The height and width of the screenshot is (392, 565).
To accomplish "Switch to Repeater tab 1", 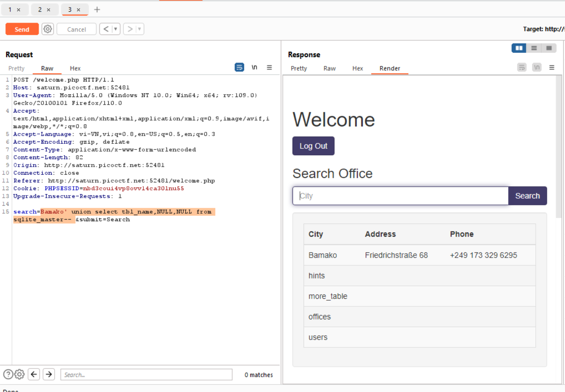I will coord(10,10).
